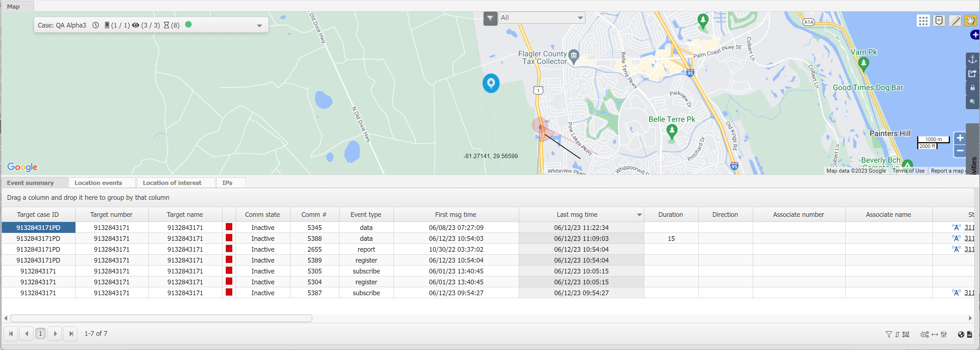980x350 pixels.
Task: Click the anchor icon on map sidebar
Action: click(972, 59)
